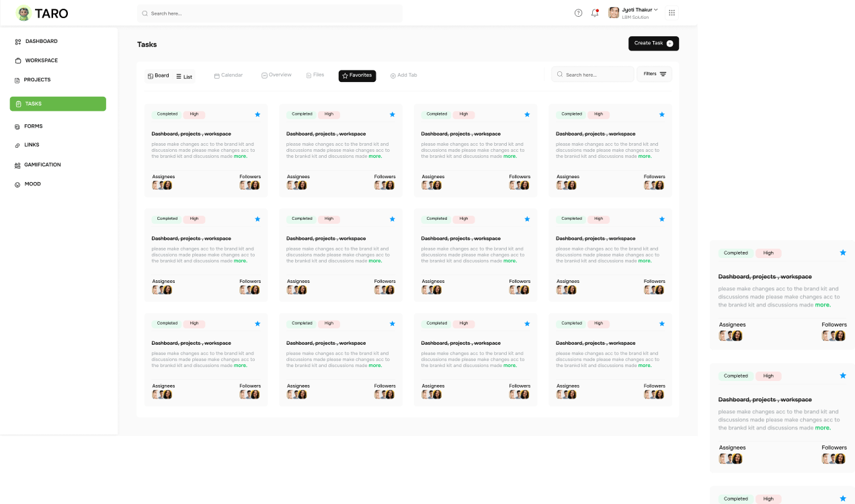Open the apps grid icon in header

(671, 13)
